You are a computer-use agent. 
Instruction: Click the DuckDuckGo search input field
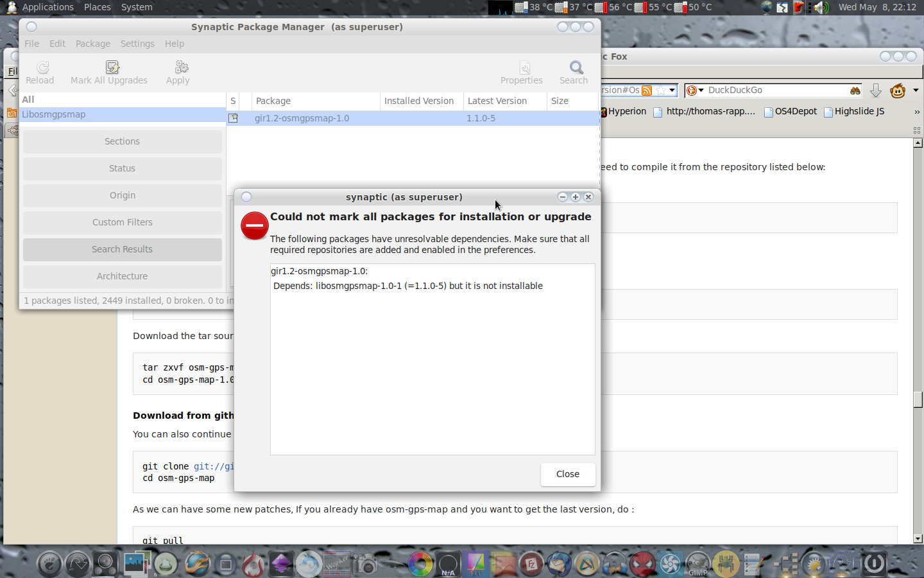click(x=776, y=91)
